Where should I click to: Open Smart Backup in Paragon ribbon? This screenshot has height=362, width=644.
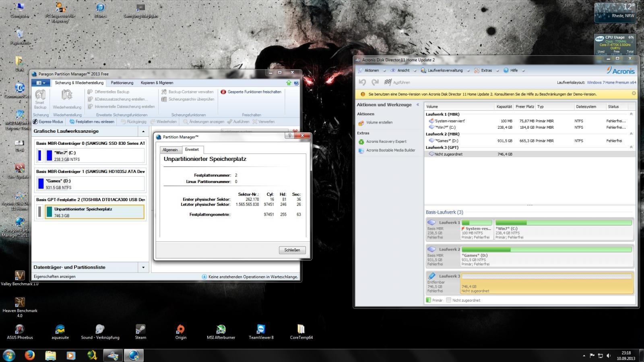click(x=40, y=99)
